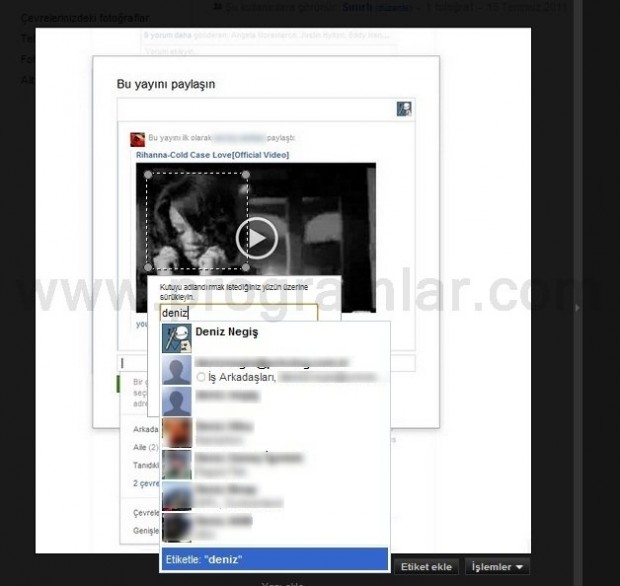Open the İşlemler dropdown menu
This screenshot has width=620, height=586.
pos(497,567)
